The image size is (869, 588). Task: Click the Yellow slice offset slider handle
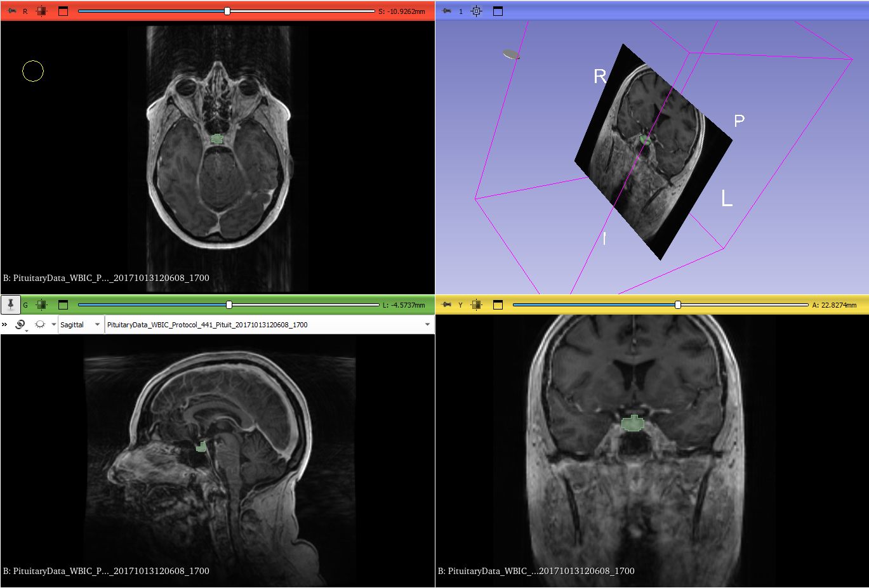click(x=678, y=305)
